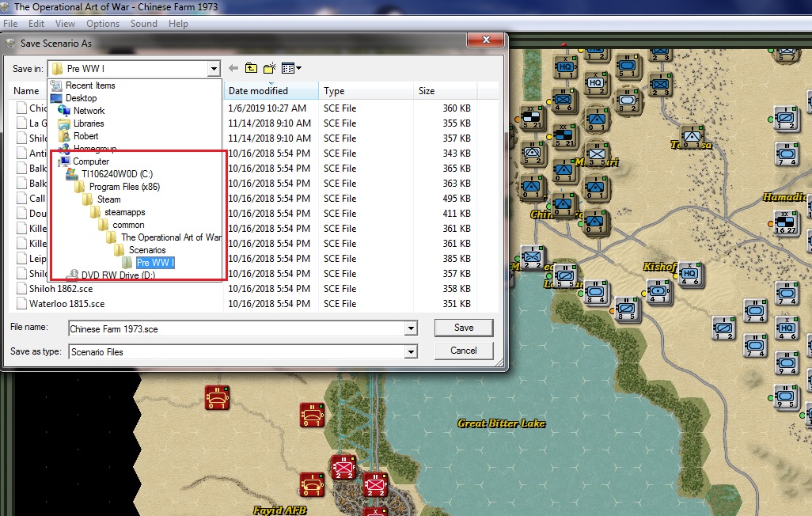Viewport: 812px width, 516px height.
Task: Select the red artillery unit farthest west
Action: point(217,397)
